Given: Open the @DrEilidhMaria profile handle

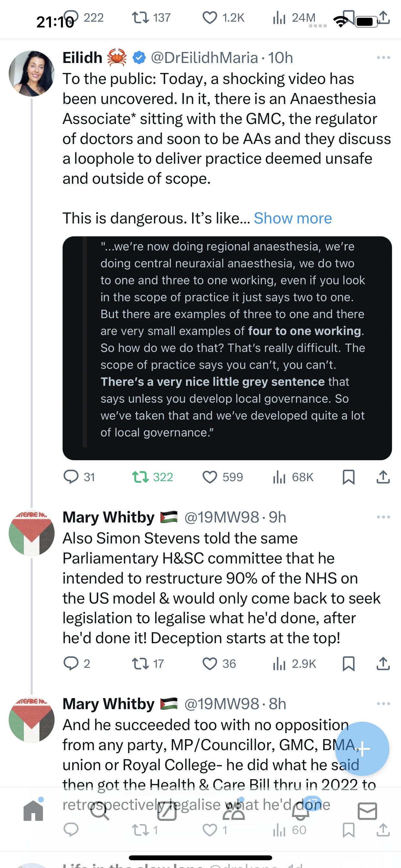Looking at the screenshot, I should pyautogui.click(x=204, y=57).
